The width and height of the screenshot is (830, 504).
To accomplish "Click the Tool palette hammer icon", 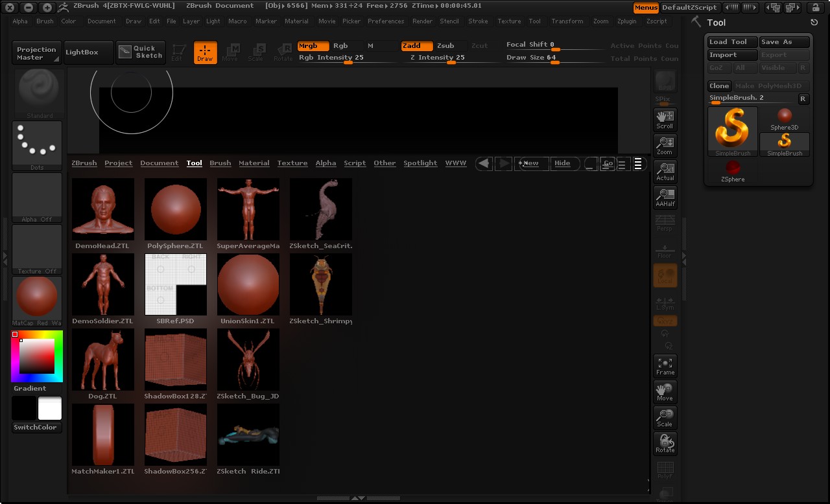I will point(696,22).
